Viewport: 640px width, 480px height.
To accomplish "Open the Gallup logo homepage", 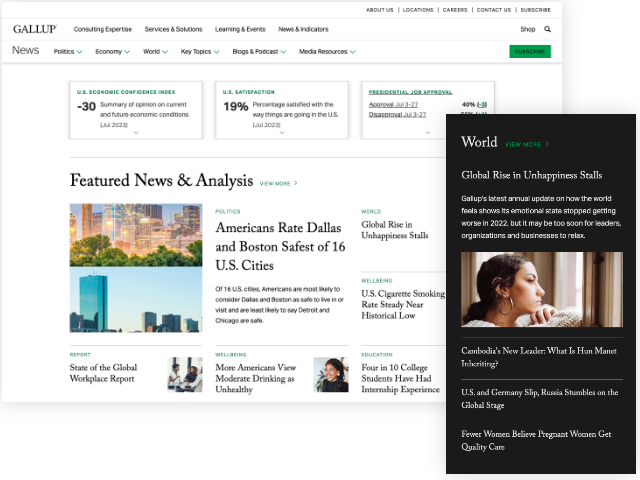I will point(35,29).
